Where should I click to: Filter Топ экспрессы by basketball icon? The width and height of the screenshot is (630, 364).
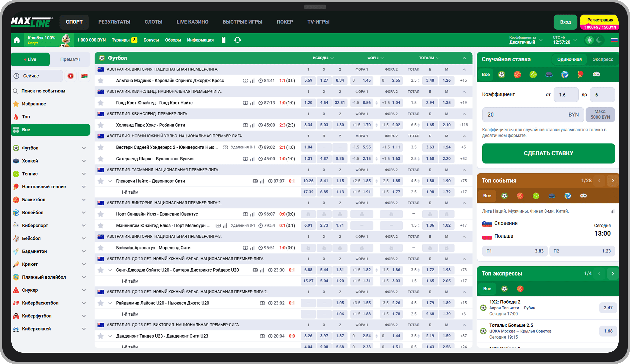(x=520, y=289)
